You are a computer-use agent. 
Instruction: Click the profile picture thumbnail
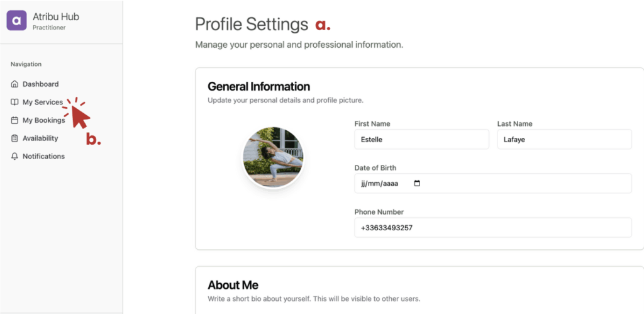coord(273,157)
